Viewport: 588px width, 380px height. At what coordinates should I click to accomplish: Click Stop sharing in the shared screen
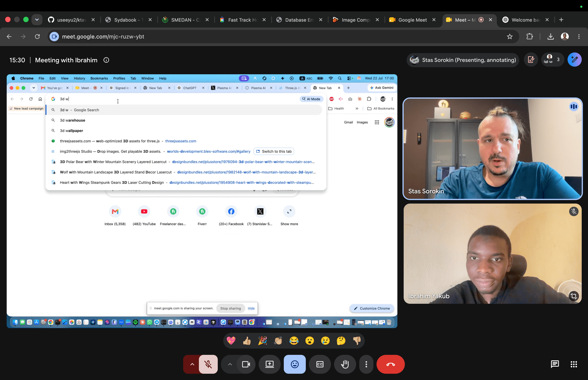coord(231,308)
